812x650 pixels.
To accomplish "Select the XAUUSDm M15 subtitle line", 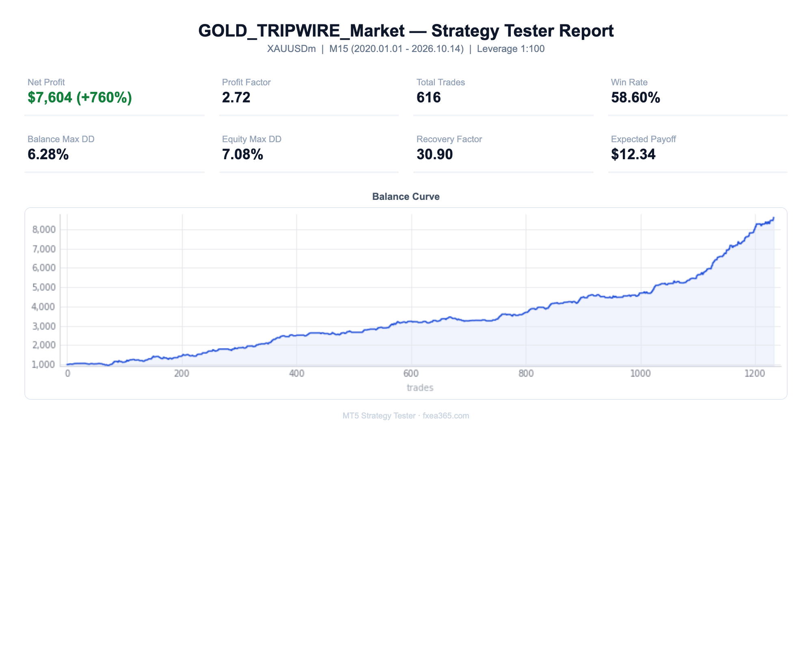I will click(406, 49).
